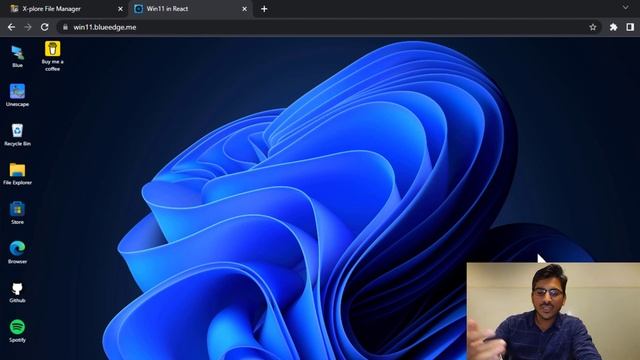The width and height of the screenshot is (640, 360).
Task: Close the Win11 in React tab
Action: tap(244, 9)
